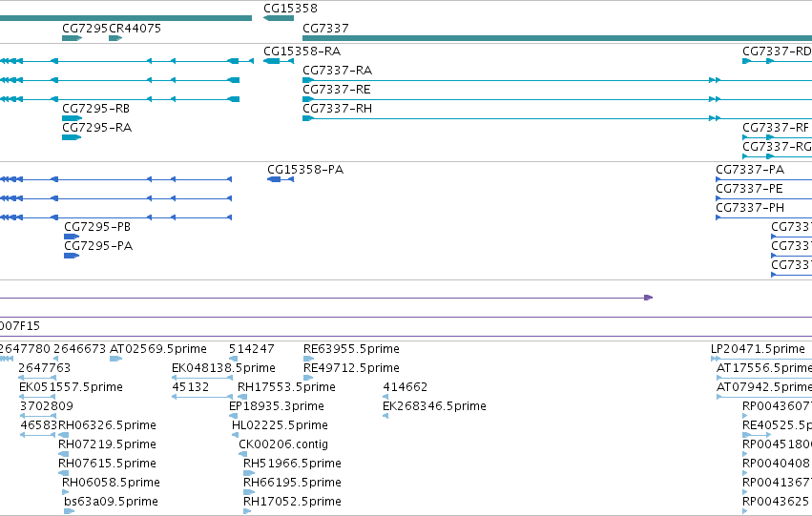This screenshot has width=812, height=516.
Task: Open the CG7295-RA transcript label
Action: [96, 127]
